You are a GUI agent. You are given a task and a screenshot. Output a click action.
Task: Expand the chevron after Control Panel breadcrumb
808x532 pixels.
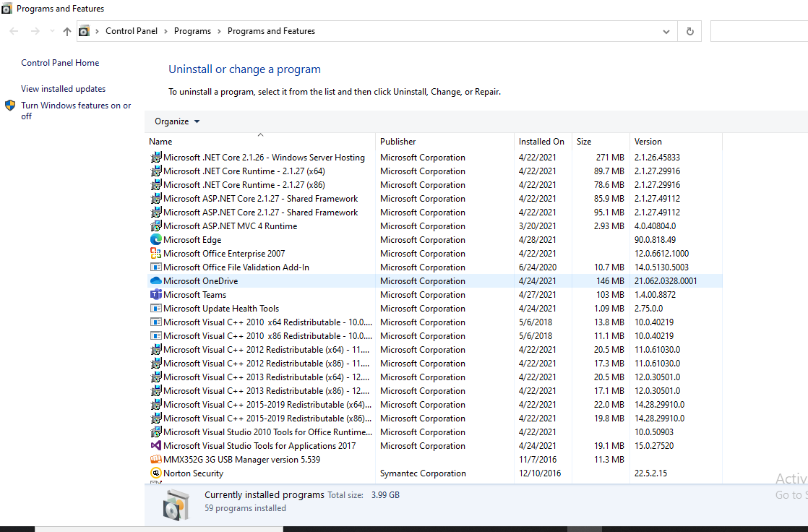[x=166, y=32]
